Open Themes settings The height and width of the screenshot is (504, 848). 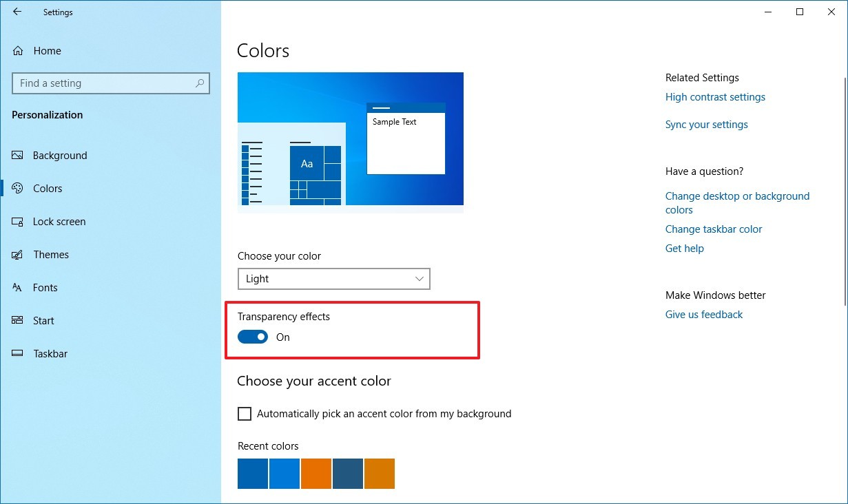pos(50,254)
